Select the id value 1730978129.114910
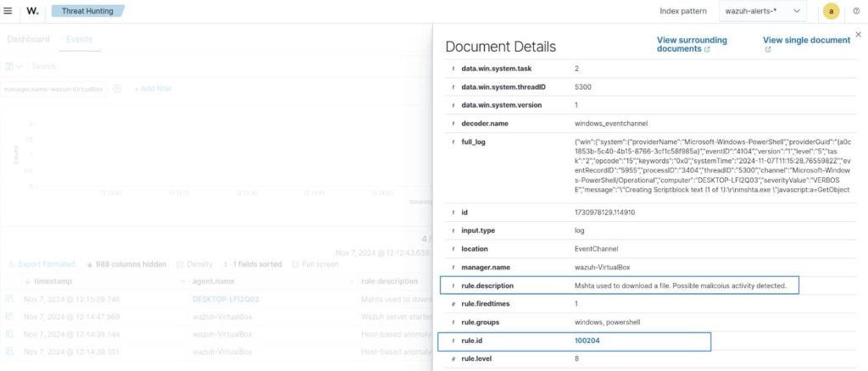Screen dimensions: 868x371 [604, 213]
